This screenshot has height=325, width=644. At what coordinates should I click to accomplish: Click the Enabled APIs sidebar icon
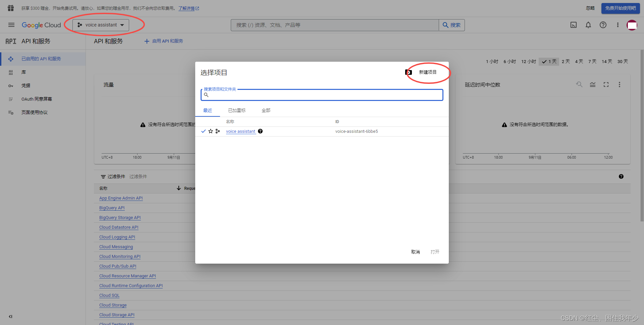(11, 59)
